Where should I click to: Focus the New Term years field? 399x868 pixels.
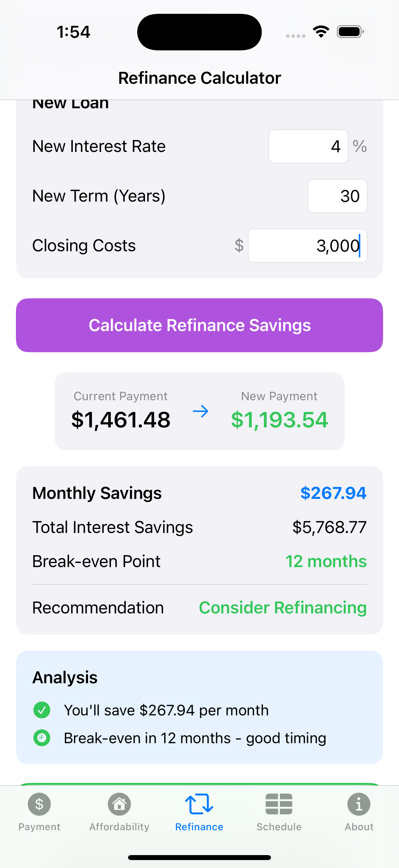point(337,196)
